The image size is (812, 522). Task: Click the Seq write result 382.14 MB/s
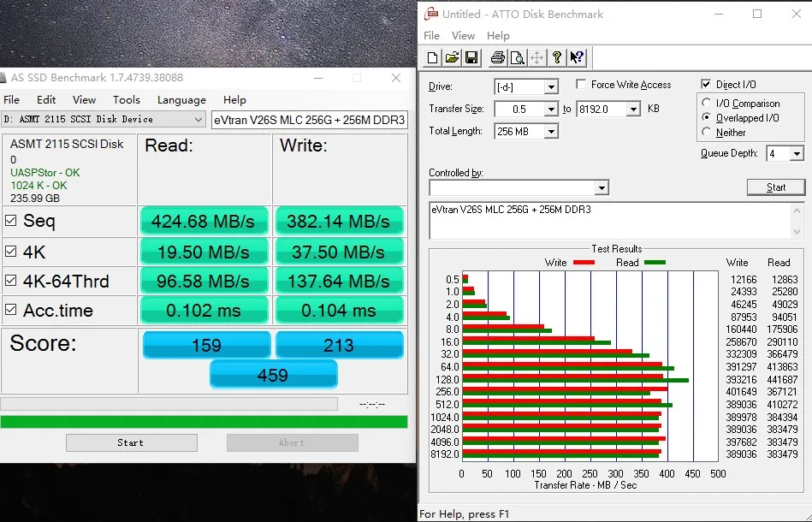[339, 221]
